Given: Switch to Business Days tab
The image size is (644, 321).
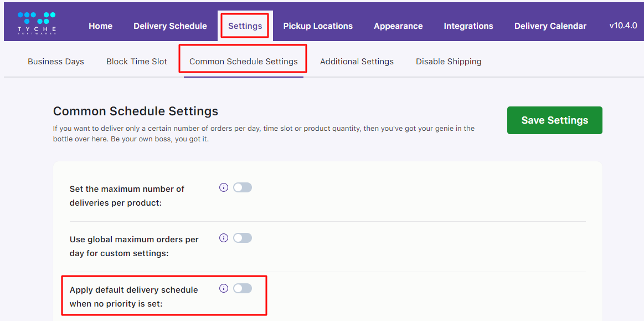Looking at the screenshot, I should [x=56, y=62].
